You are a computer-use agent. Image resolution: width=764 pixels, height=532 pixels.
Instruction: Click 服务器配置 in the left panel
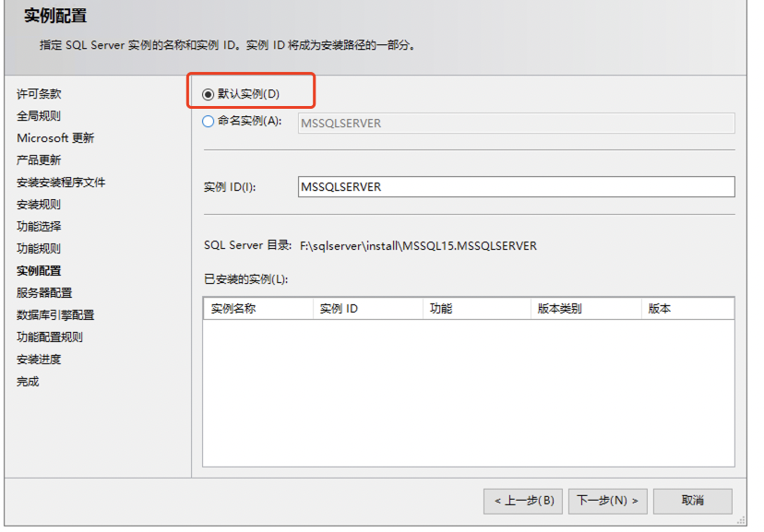click(44, 293)
